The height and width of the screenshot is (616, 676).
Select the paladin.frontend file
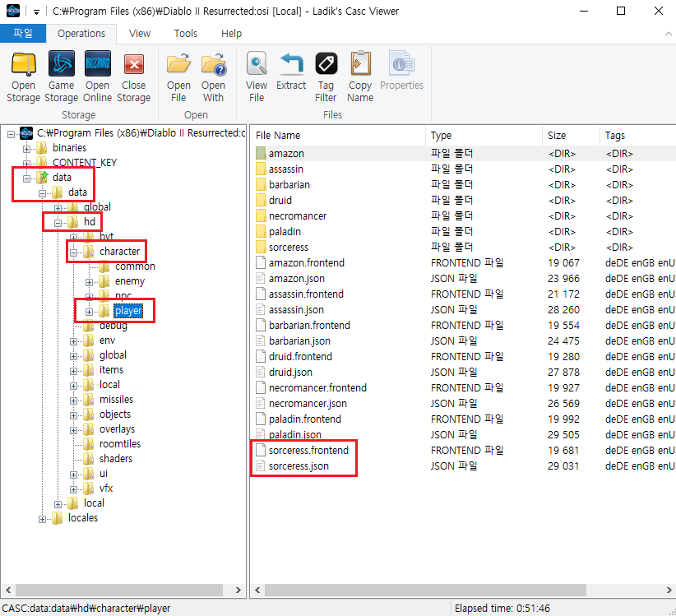click(x=305, y=419)
